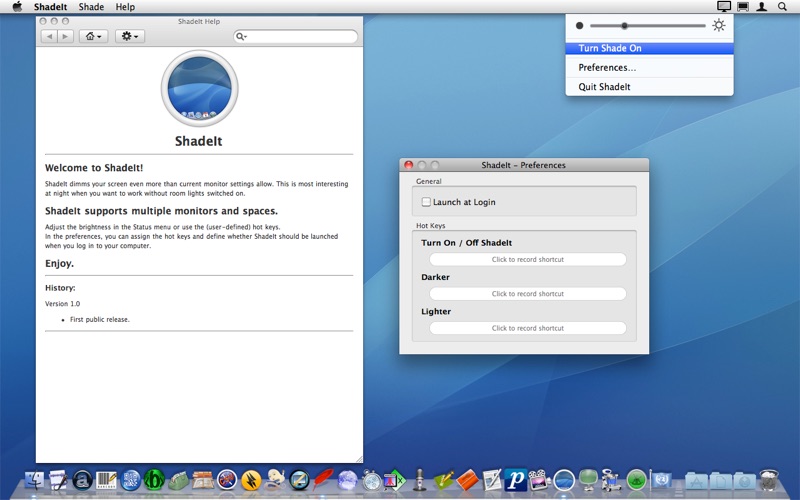Open the Home dropdown in help toolbar
Image resolution: width=800 pixels, height=500 pixels.
pyautogui.click(x=93, y=36)
